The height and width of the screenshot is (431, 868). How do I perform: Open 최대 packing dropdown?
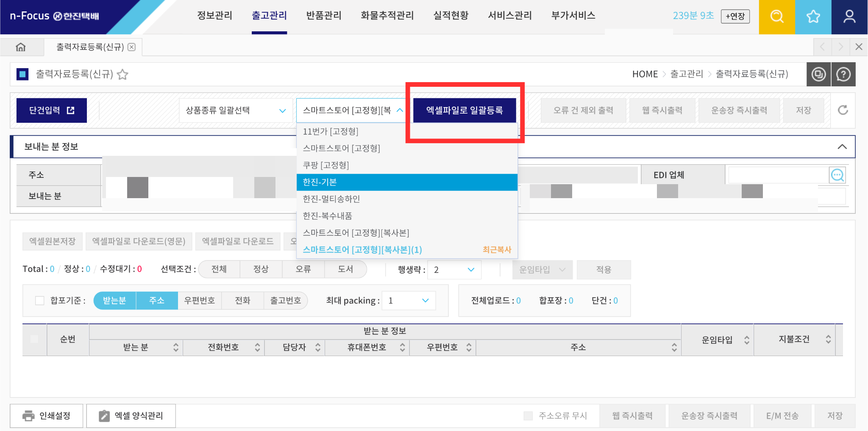pyautogui.click(x=409, y=301)
